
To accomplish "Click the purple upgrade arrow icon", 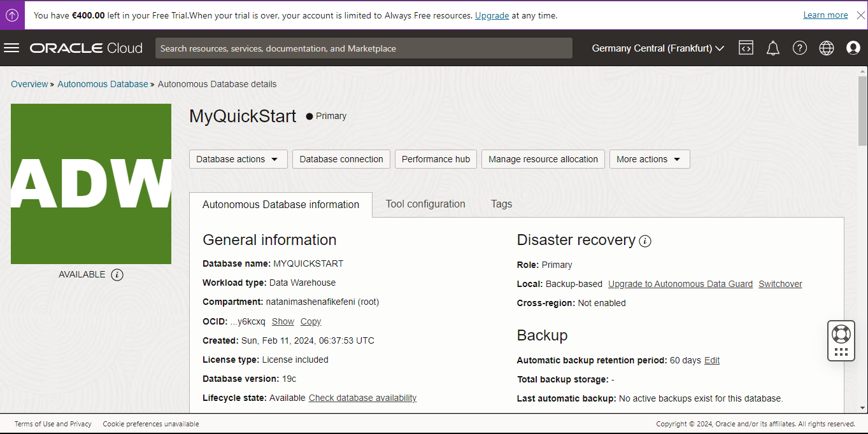I will coord(12,15).
